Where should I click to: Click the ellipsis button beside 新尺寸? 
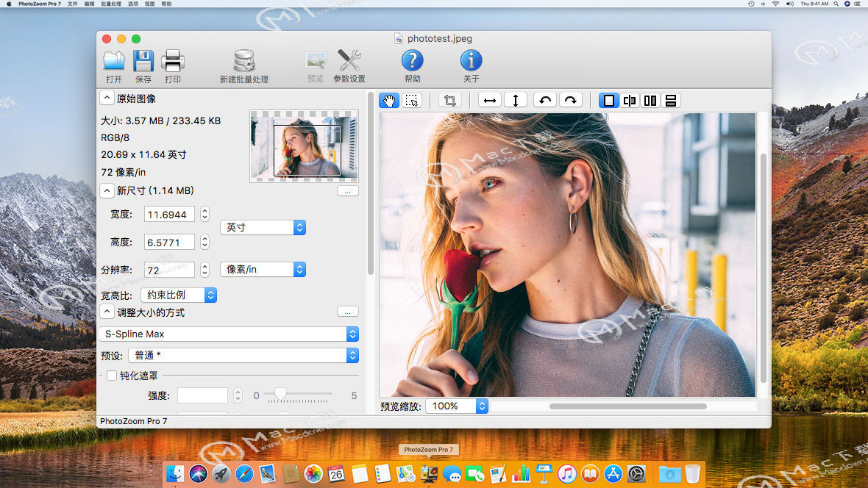pos(348,191)
